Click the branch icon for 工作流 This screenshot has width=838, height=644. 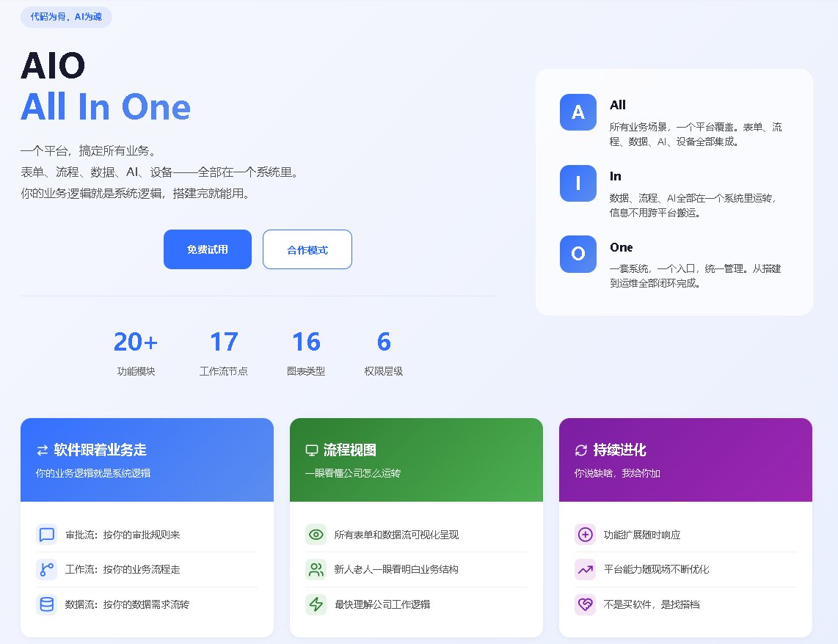(47, 569)
